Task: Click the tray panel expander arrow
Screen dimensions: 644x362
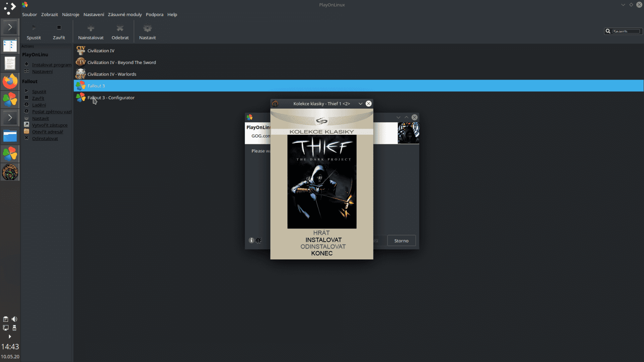Action: click(10, 336)
